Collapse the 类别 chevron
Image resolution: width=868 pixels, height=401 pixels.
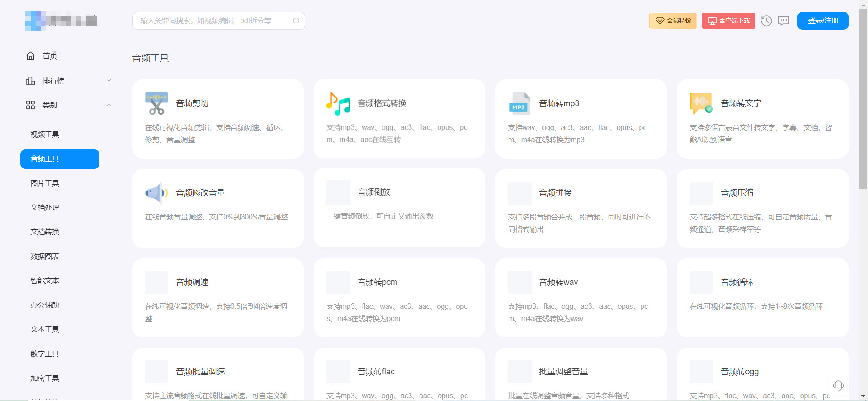coord(109,105)
